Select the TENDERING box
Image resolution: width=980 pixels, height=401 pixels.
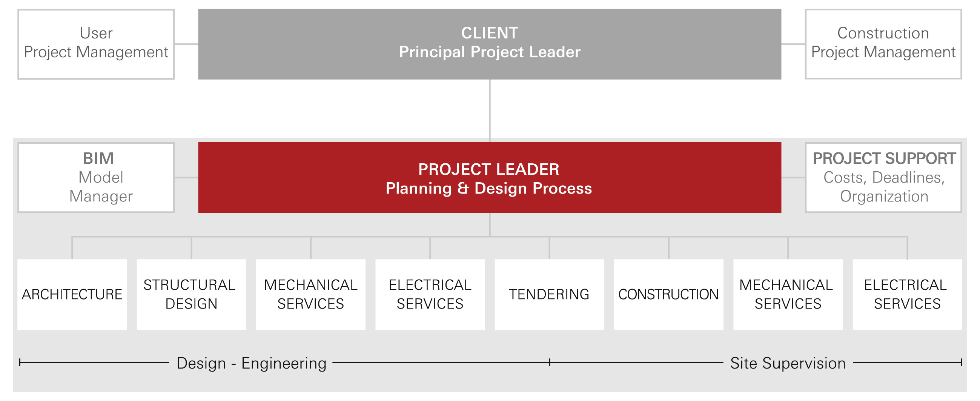[x=549, y=295]
